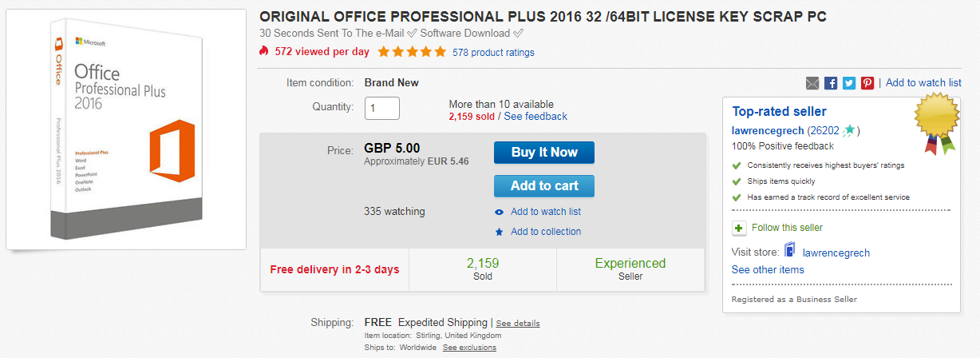This screenshot has width=980, height=358.
Task: Pin this item on Pinterest
Action: tap(867, 83)
